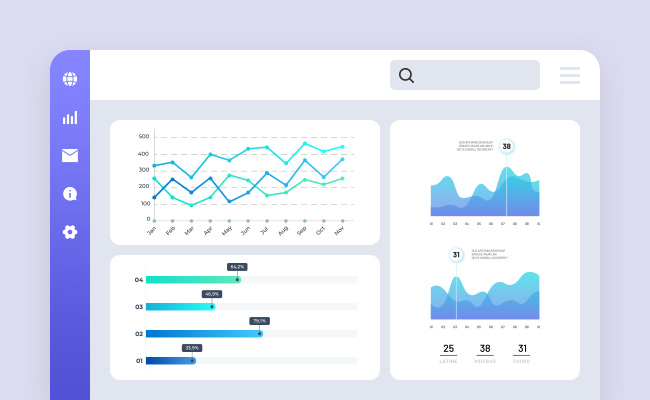The width and height of the screenshot is (650, 400).
Task: Click the Nov label on line chart axis
Action: [x=340, y=231]
